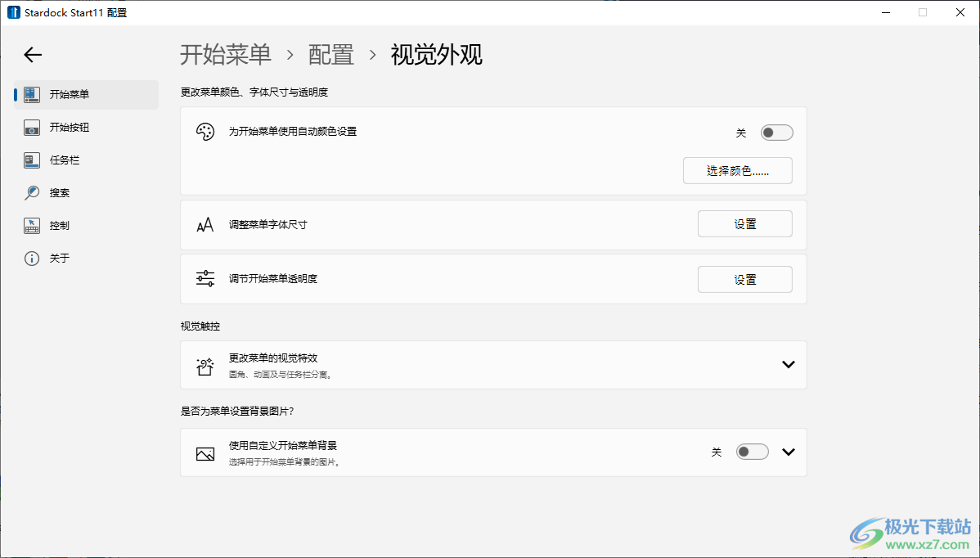Click the transparency adjustment sliders icon
Screen dimensions: 980x558
205,278
